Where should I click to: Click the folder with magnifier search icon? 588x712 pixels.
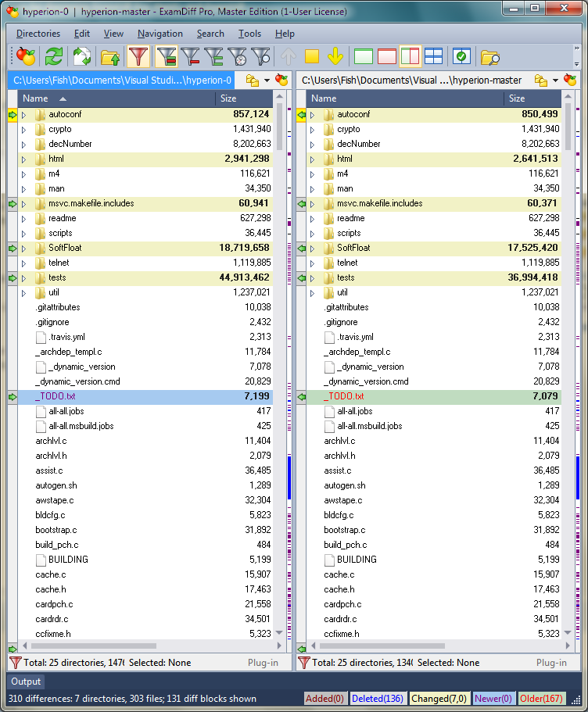click(x=489, y=58)
